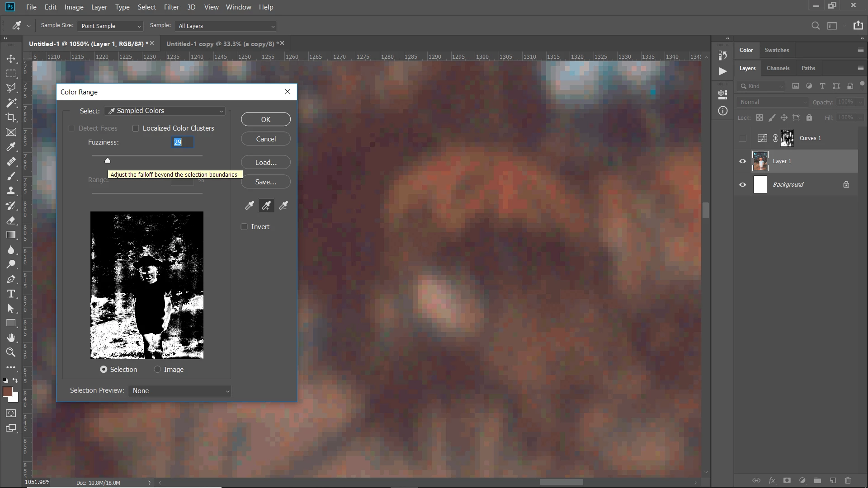Screen dimensions: 868x488
Task: Select the Hand tool
Action: tap(11, 338)
